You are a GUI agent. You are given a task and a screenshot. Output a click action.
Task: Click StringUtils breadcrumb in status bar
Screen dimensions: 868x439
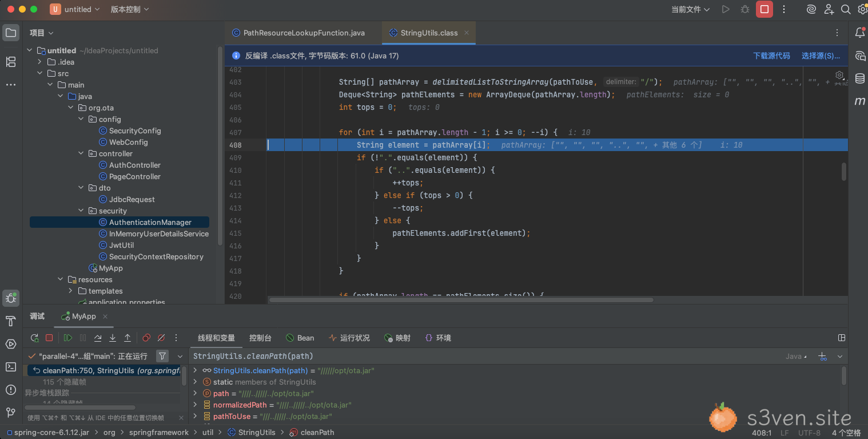(x=251, y=432)
